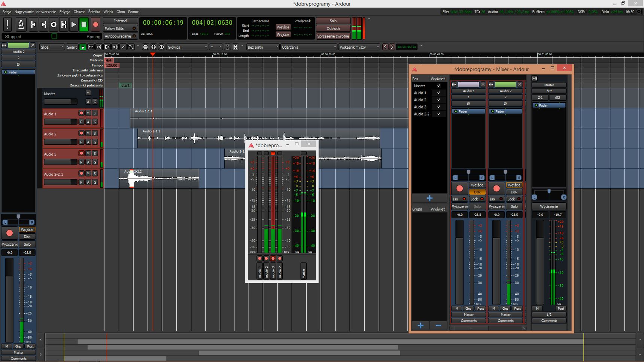This screenshot has width=644, height=362.
Task: Go to session start transport button
Action: click(33, 24)
